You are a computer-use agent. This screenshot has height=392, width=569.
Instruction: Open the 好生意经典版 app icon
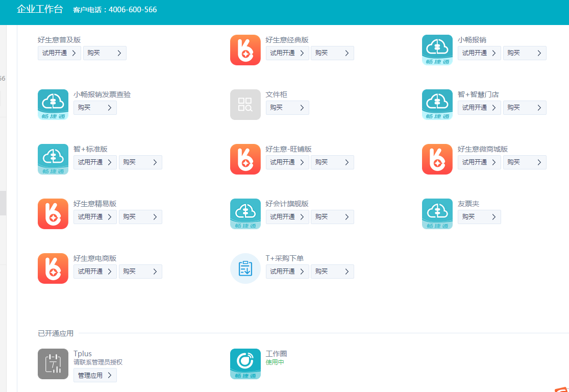tap(245, 50)
